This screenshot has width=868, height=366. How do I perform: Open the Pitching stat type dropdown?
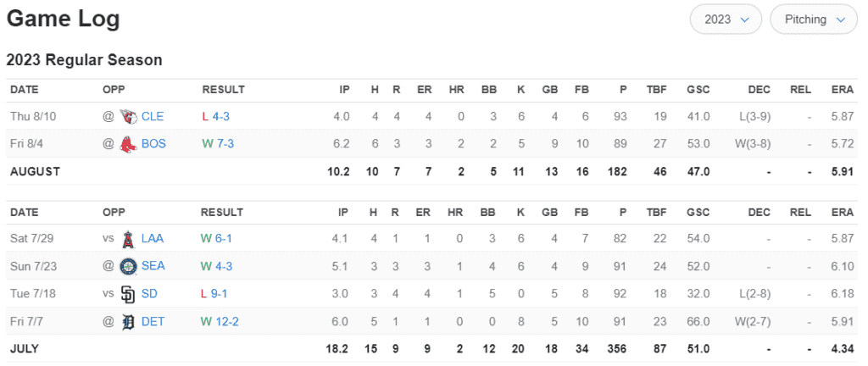click(x=814, y=19)
